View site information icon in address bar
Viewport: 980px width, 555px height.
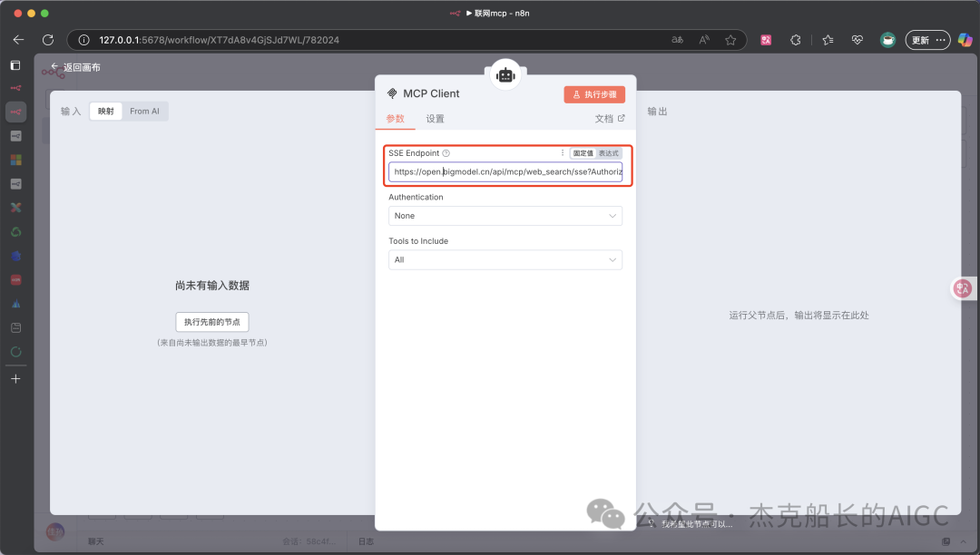coord(83,40)
